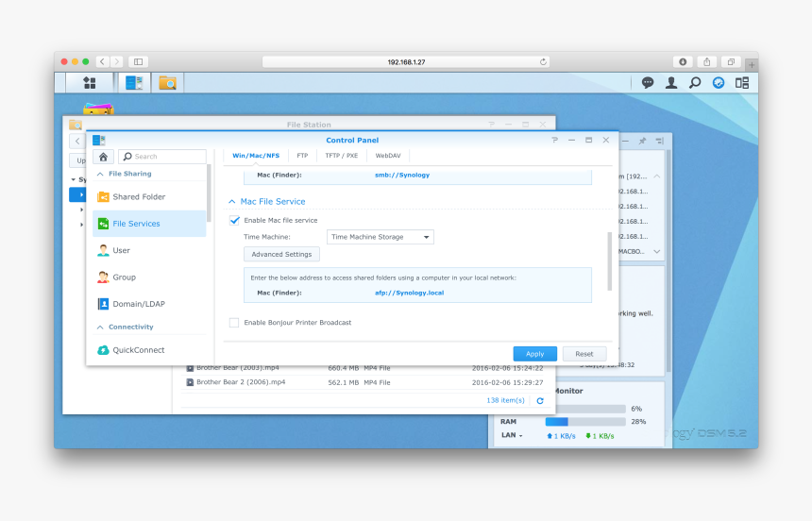Click the Control Panel help question mark
This screenshot has width=812, height=521.
(554, 141)
